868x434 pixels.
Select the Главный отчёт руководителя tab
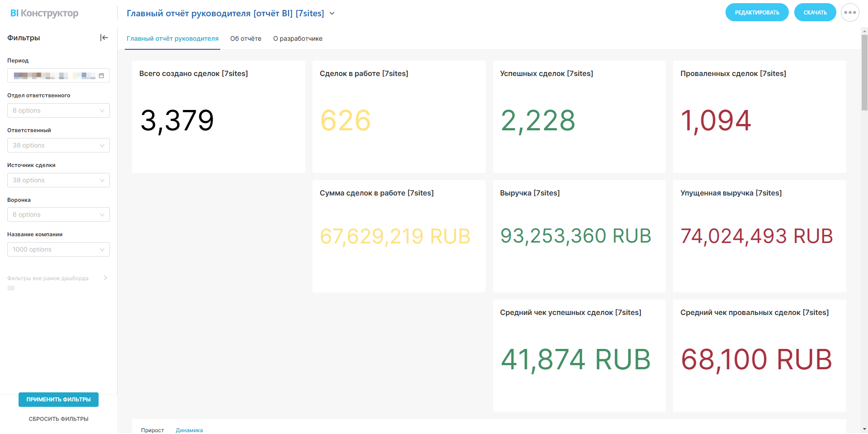pyautogui.click(x=172, y=38)
